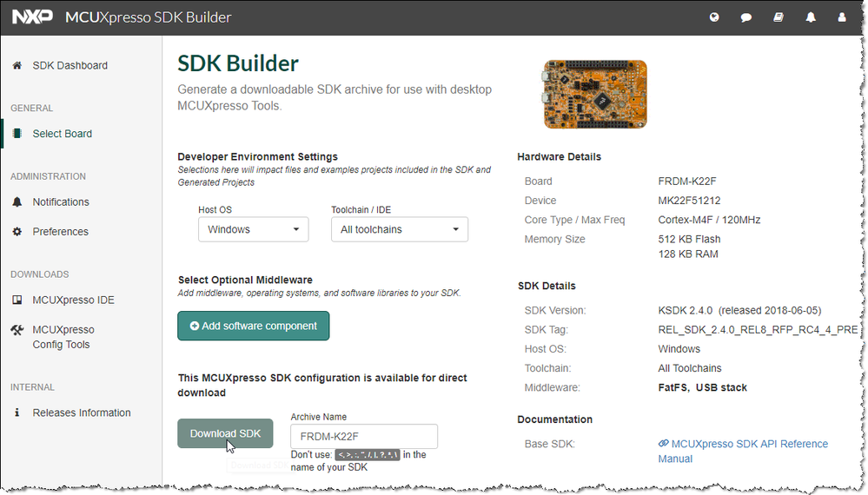Screen dimensions: 868x495
Task: Click the forbidden characters badge
Action: coord(368,455)
